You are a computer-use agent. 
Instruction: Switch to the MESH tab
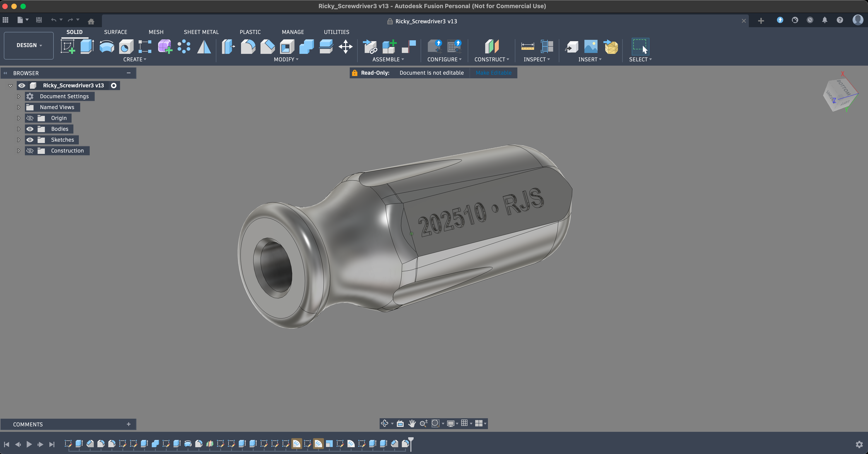click(156, 32)
